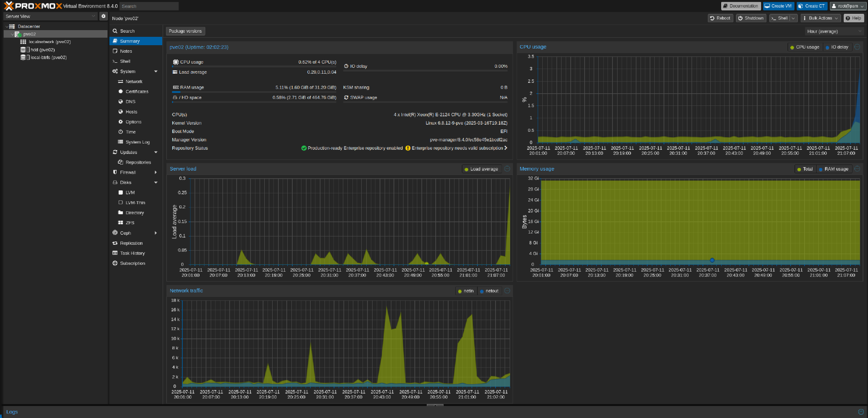Toggle CPU usage series in CPU chart legend
The image size is (868, 418).
[x=804, y=47]
